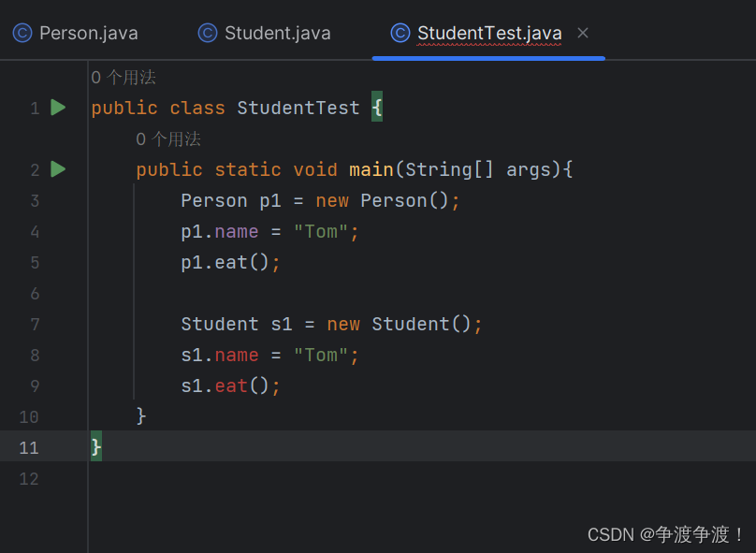Click line number 7 in the gutter
The height and width of the screenshot is (553, 756).
click(35, 324)
